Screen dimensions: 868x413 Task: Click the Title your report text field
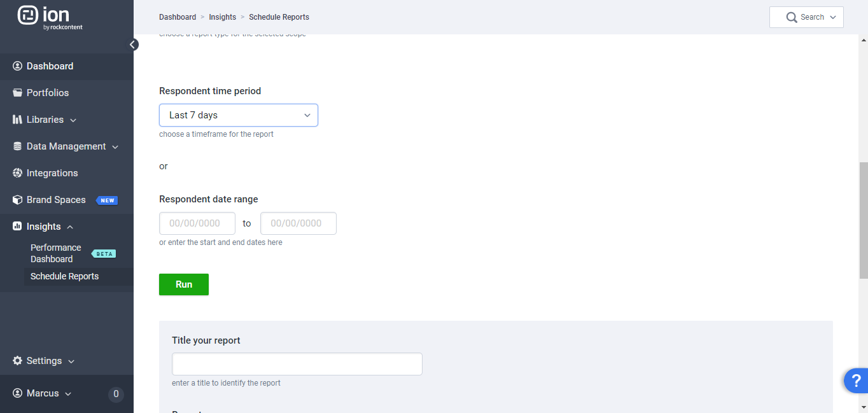[297, 364]
